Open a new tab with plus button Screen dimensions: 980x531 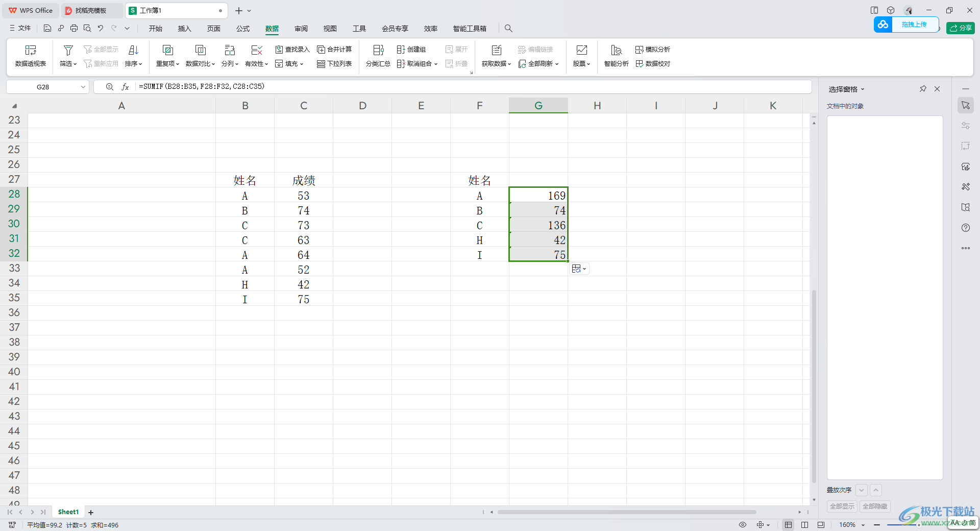(238, 11)
